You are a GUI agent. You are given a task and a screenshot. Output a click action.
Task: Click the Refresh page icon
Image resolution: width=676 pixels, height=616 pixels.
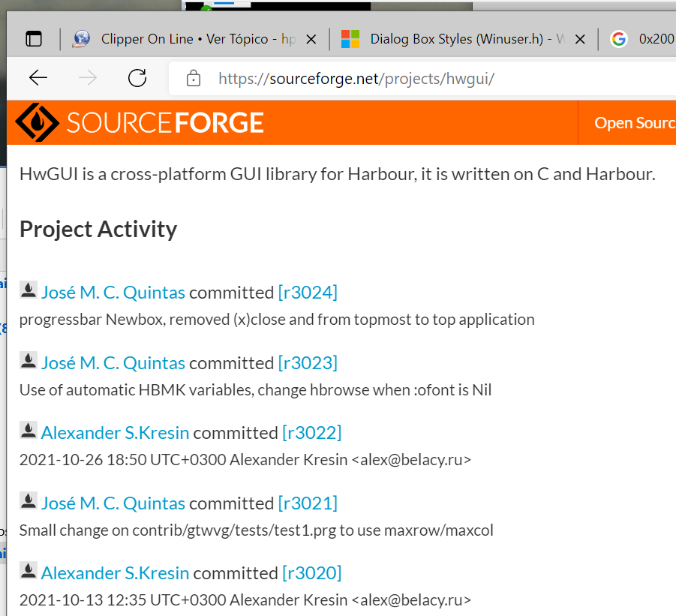pyautogui.click(x=137, y=78)
